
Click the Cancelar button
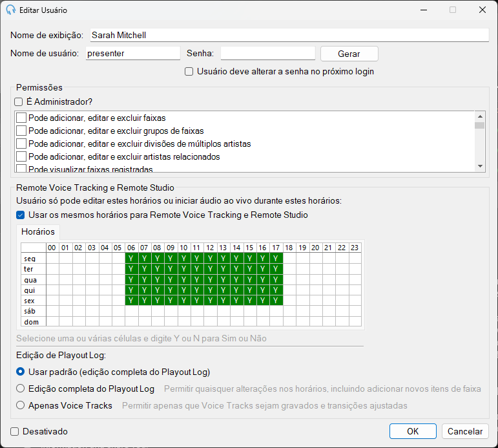464,431
